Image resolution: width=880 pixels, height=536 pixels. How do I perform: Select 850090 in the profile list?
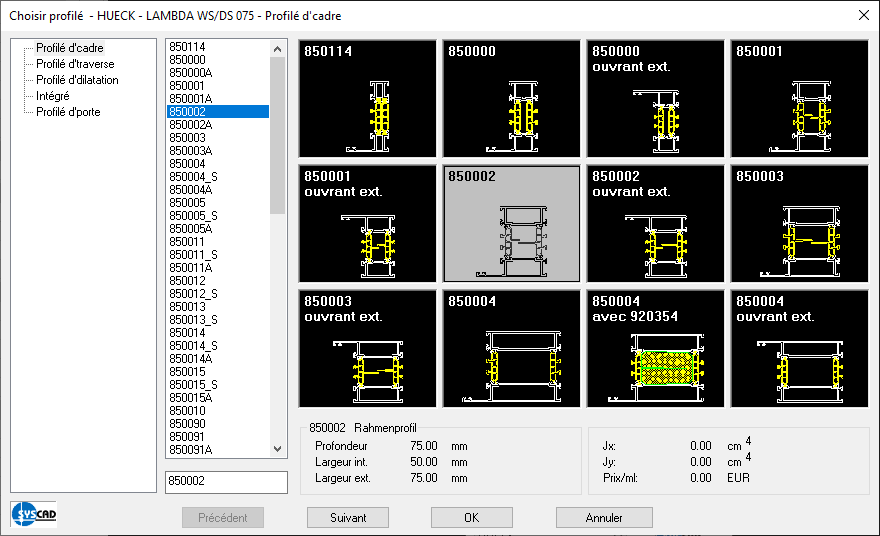[218, 424]
